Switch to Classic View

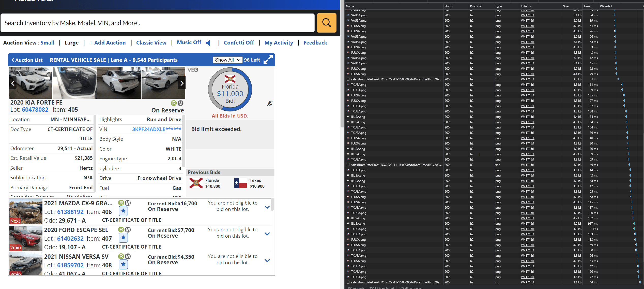[x=151, y=42]
